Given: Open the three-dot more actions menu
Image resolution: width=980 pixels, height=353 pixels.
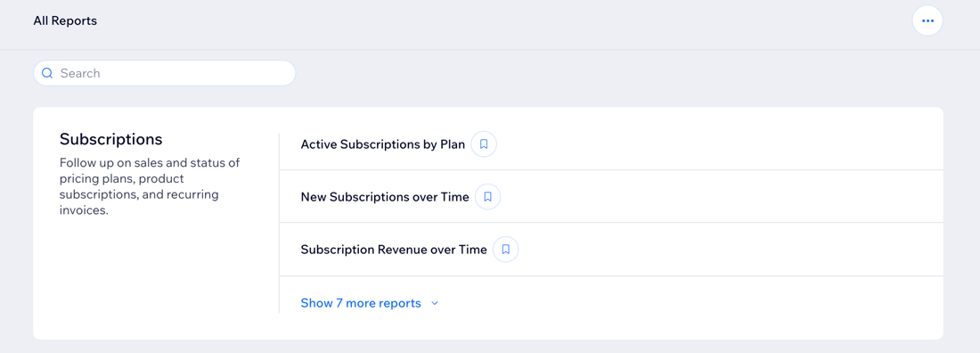Looking at the screenshot, I should (x=927, y=21).
